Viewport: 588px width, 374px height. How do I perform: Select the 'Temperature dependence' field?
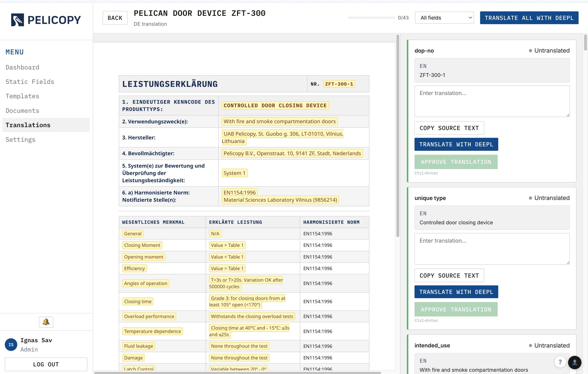152,331
